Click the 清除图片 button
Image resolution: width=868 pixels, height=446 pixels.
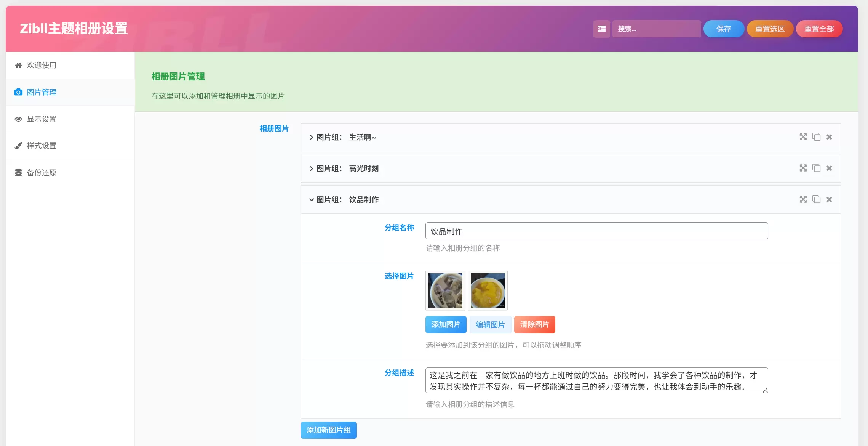coord(534,324)
